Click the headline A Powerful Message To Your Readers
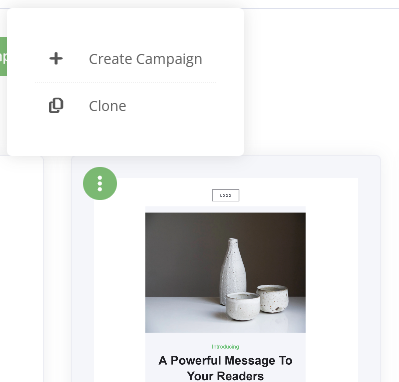This screenshot has width=399, height=382. 225,368
